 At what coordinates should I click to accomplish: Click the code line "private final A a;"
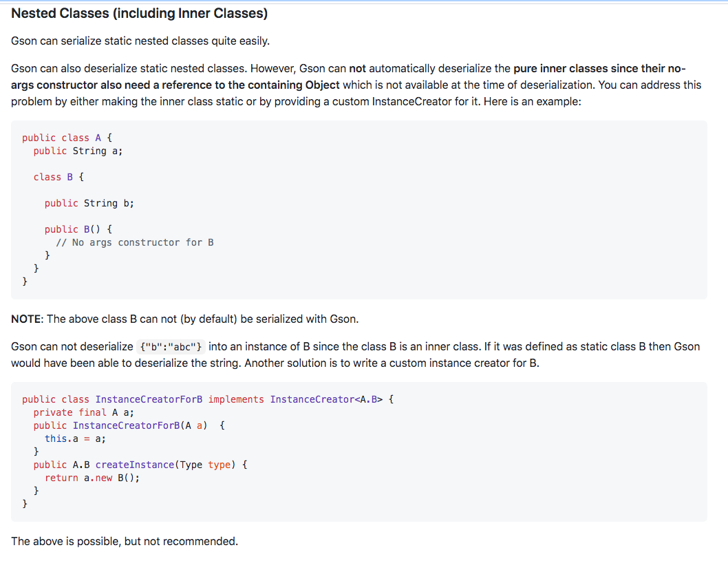click(x=83, y=412)
